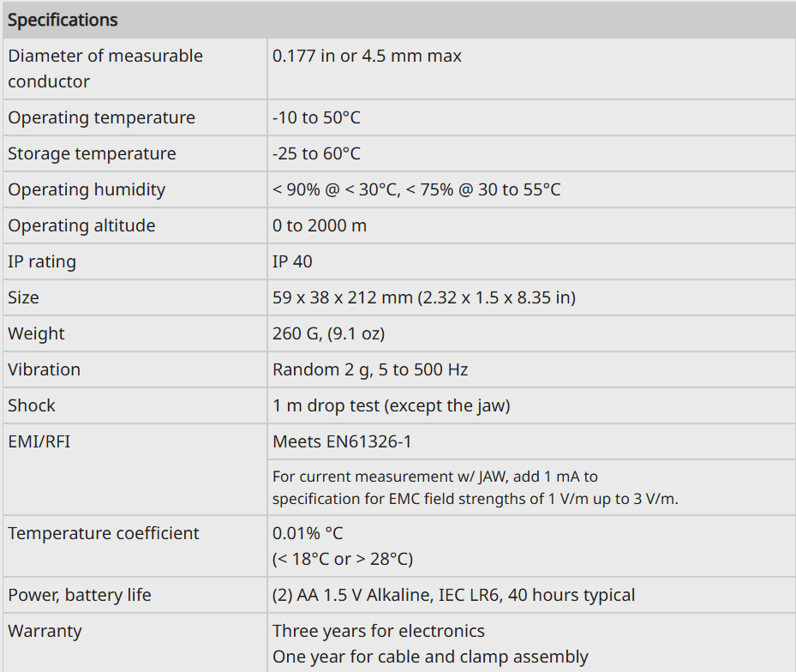Select the JAW current measurement EMC note
This screenshot has width=796, height=672.
click(476, 488)
